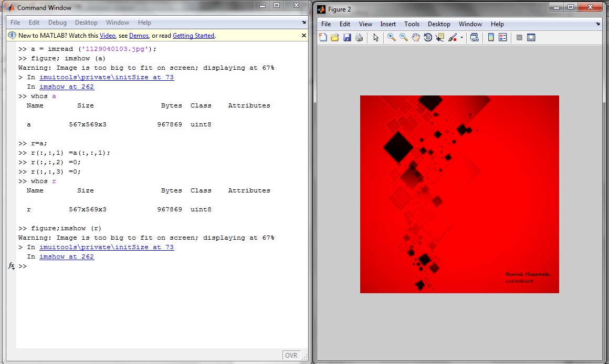Click the fx function browser icon
The width and height of the screenshot is (609, 364).
11,266
